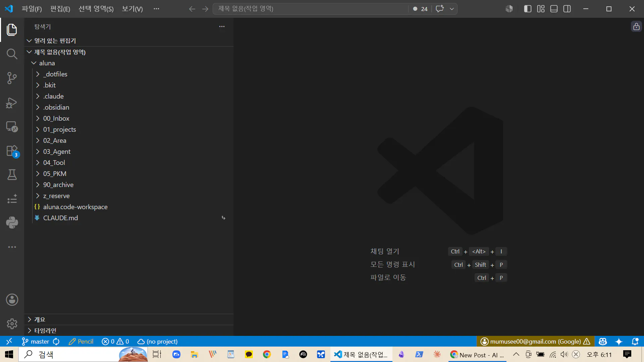Screen dimensions: 644x362
Task: Open the 편집(E) menu
Action: tap(60, 9)
